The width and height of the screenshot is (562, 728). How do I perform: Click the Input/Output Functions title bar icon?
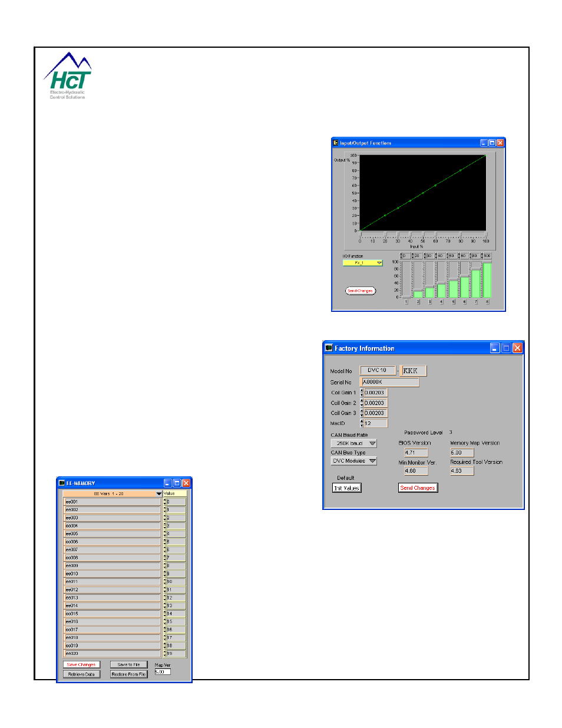336,143
